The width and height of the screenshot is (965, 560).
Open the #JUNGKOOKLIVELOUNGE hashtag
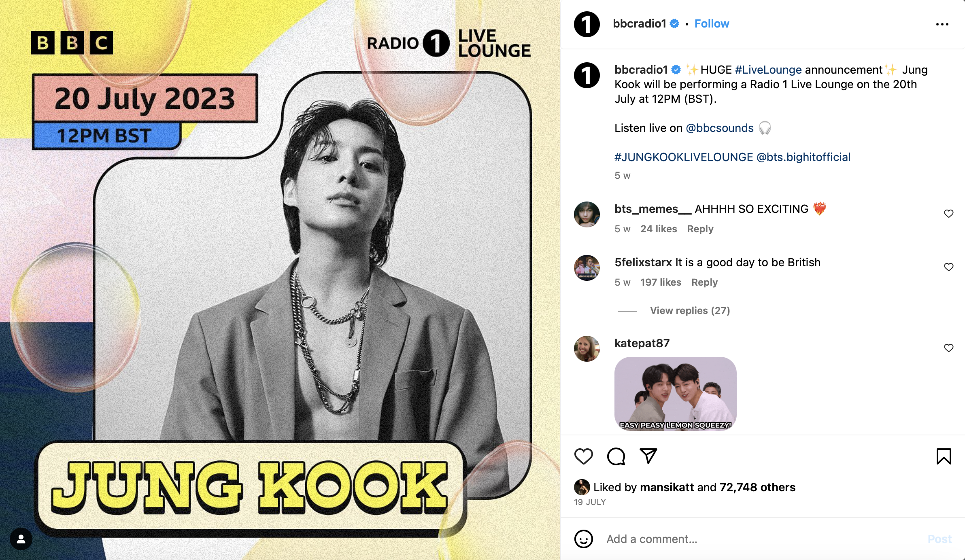point(684,157)
